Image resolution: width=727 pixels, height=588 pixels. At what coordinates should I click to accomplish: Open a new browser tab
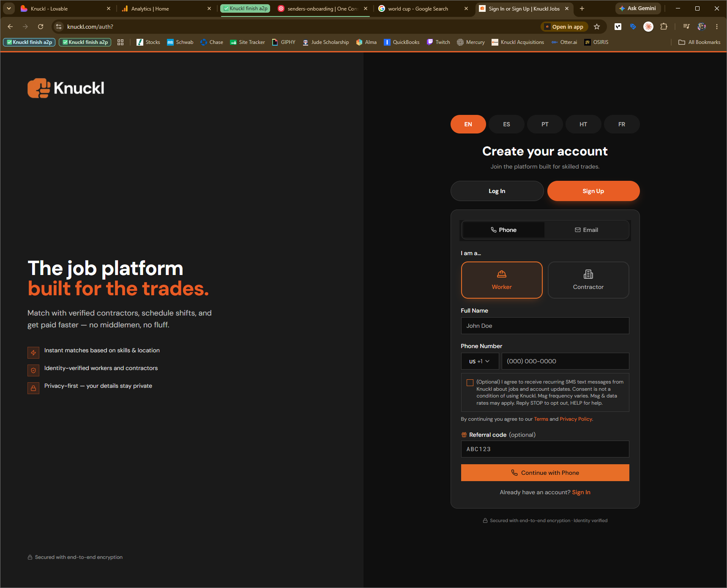tap(582, 8)
